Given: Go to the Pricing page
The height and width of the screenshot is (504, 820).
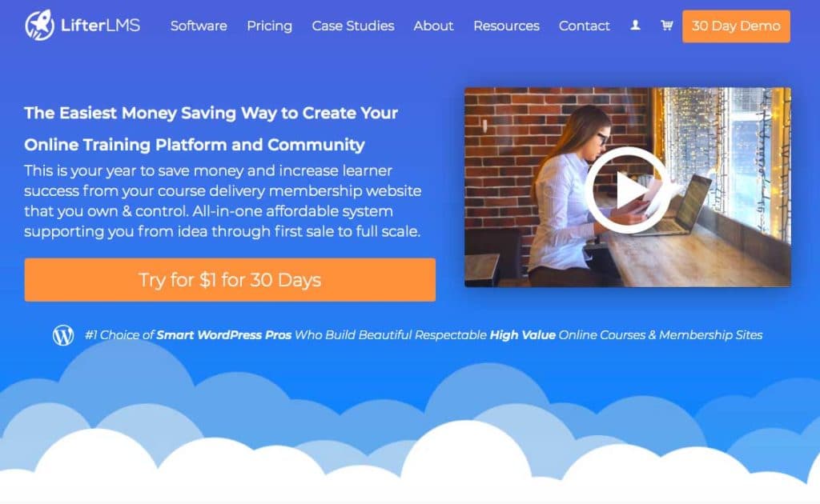Looking at the screenshot, I should [269, 26].
